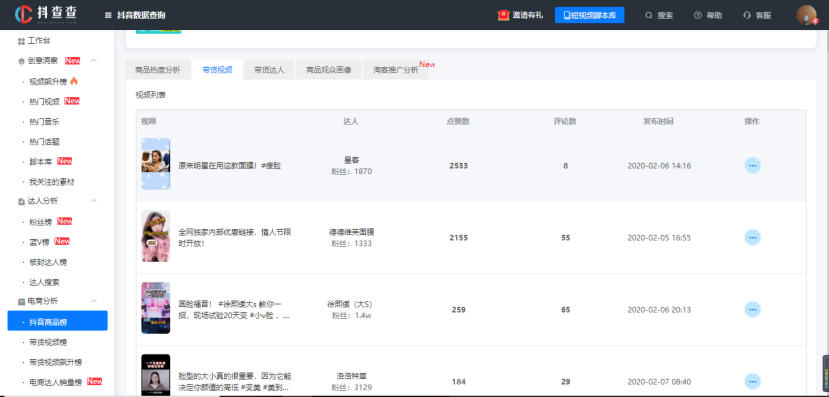Viewport: 829px width, 397px height.
Task: Open 热门话题 in sidebar
Action: point(44,142)
